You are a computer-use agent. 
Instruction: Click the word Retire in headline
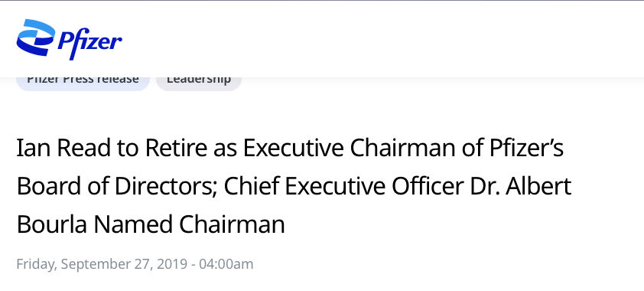click(x=176, y=149)
